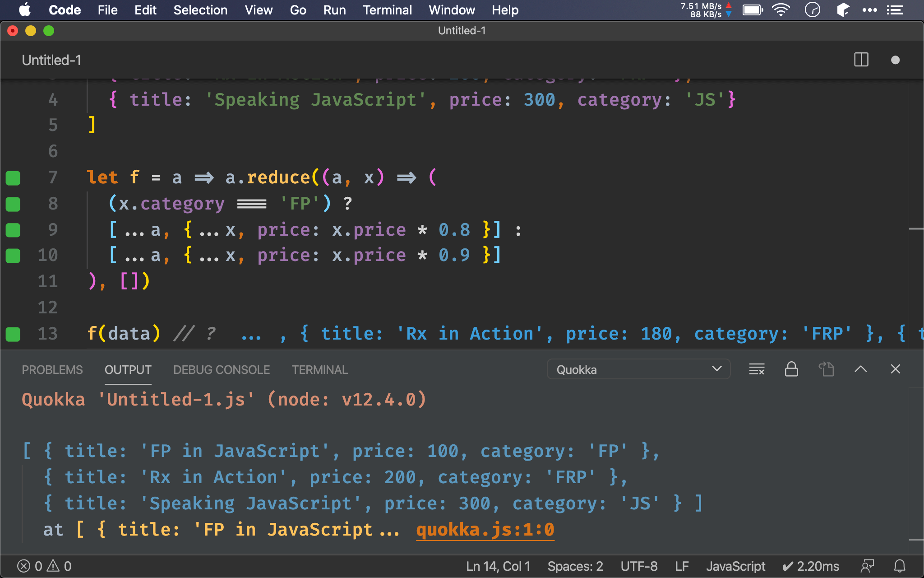Open the Terminal menu

tap(387, 10)
